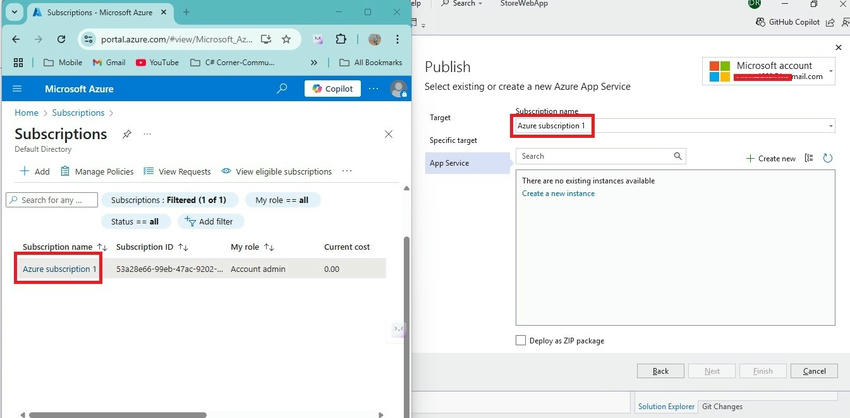This screenshot has height=418, width=850.
Task: Close the Publish dialog
Action: 839,48
